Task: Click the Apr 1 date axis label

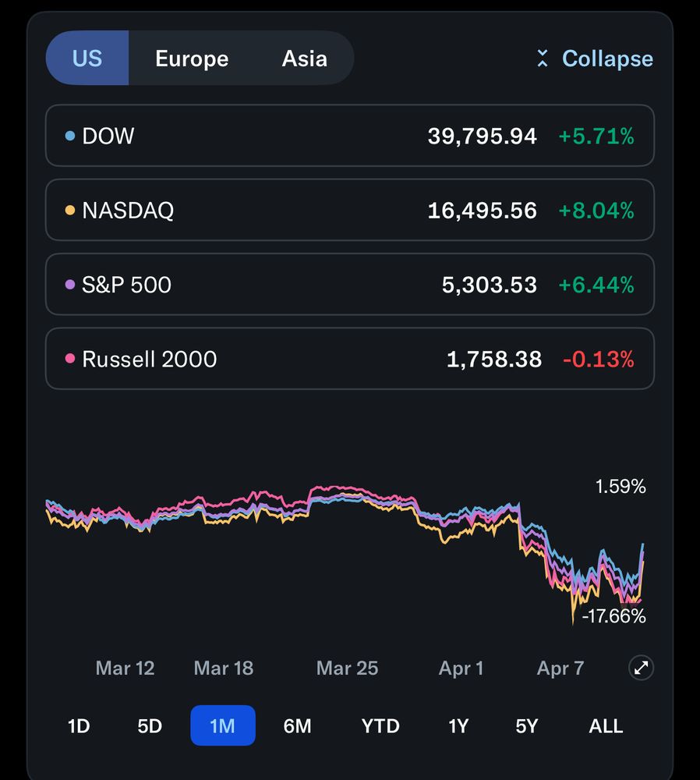Action: click(461, 668)
